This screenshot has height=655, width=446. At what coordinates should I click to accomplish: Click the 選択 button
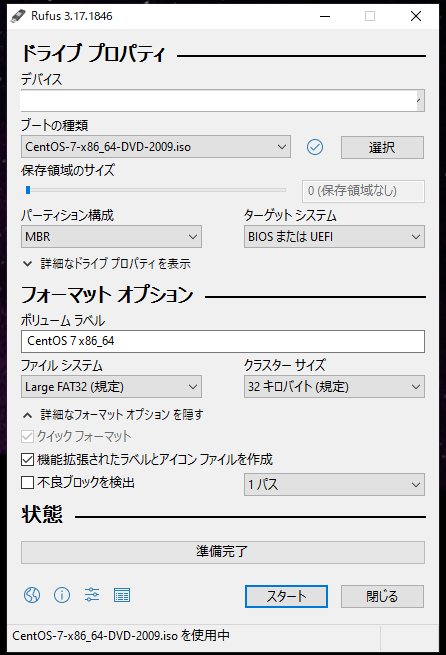(x=382, y=147)
